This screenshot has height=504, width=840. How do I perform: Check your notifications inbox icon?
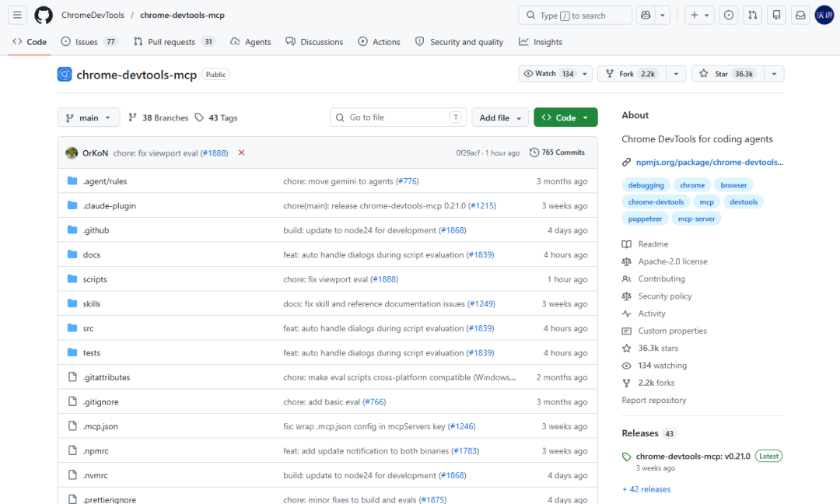coord(800,15)
